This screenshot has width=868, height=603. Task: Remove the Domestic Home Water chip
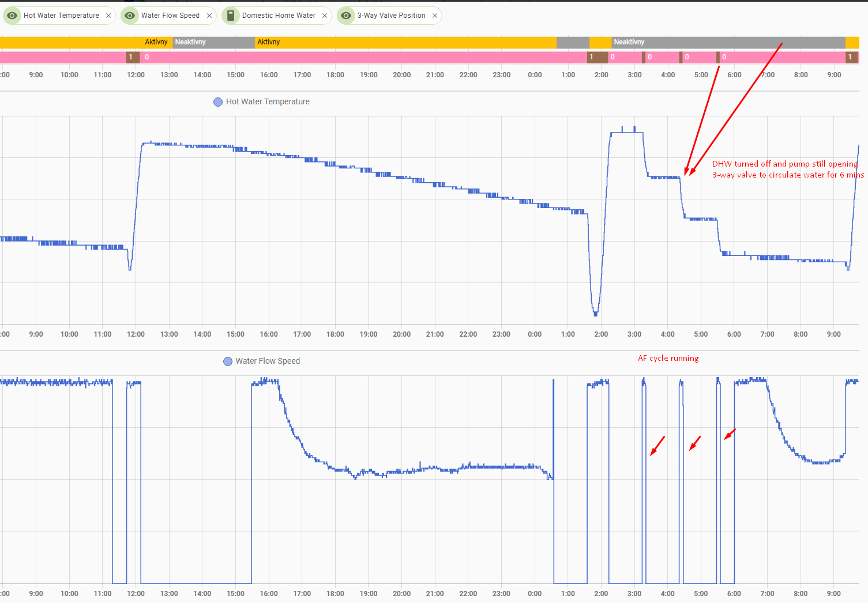(x=325, y=16)
